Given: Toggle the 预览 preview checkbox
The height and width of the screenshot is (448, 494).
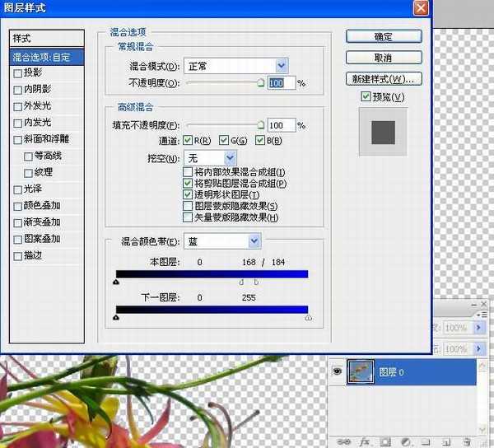Looking at the screenshot, I should click(366, 97).
